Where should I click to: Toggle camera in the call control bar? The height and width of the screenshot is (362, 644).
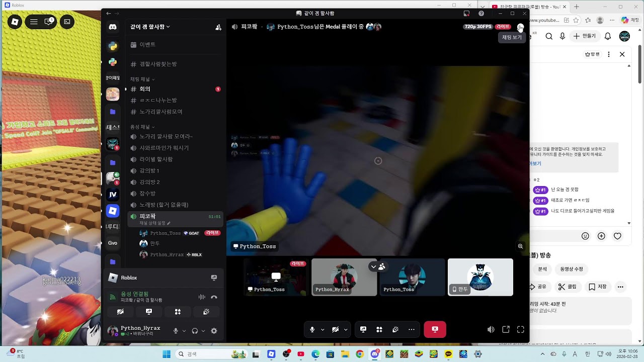click(x=335, y=329)
